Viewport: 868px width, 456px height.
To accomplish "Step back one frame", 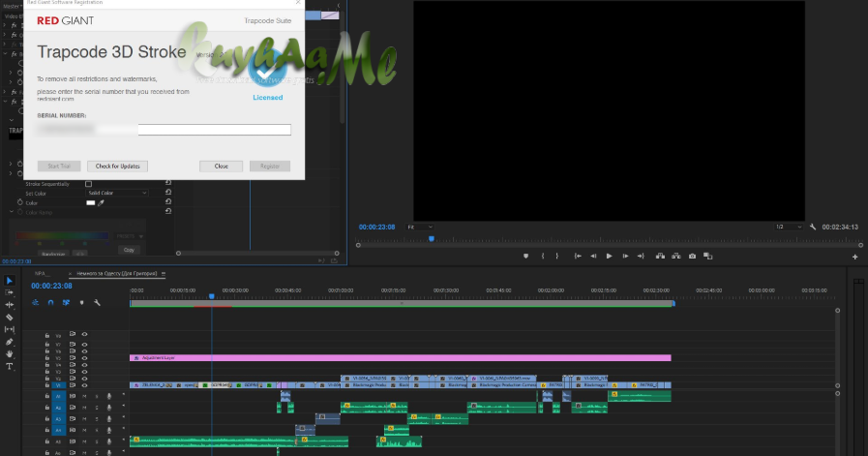I will point(593,256).
